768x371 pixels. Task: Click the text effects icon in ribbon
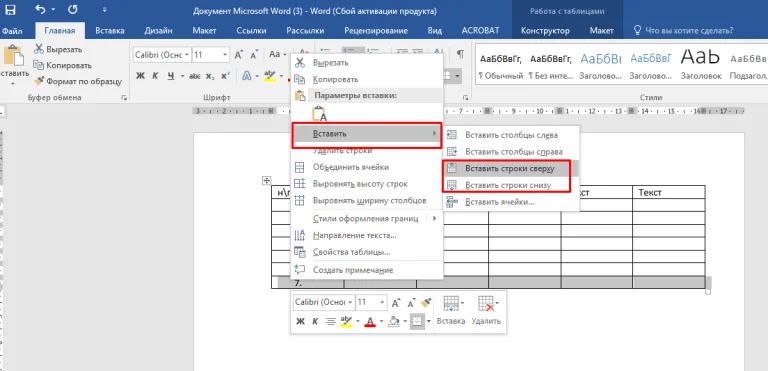(x=247, y=76)
